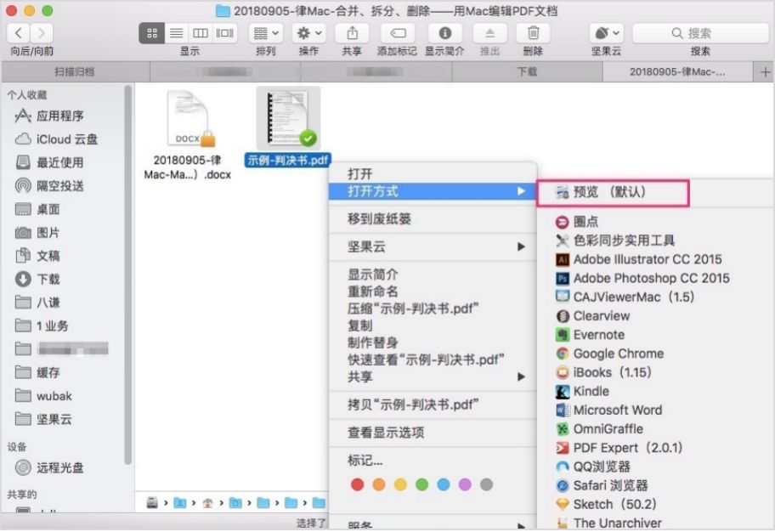Switch to the 下载 tab
The image size is (775, 532).
tap(527, 72)
